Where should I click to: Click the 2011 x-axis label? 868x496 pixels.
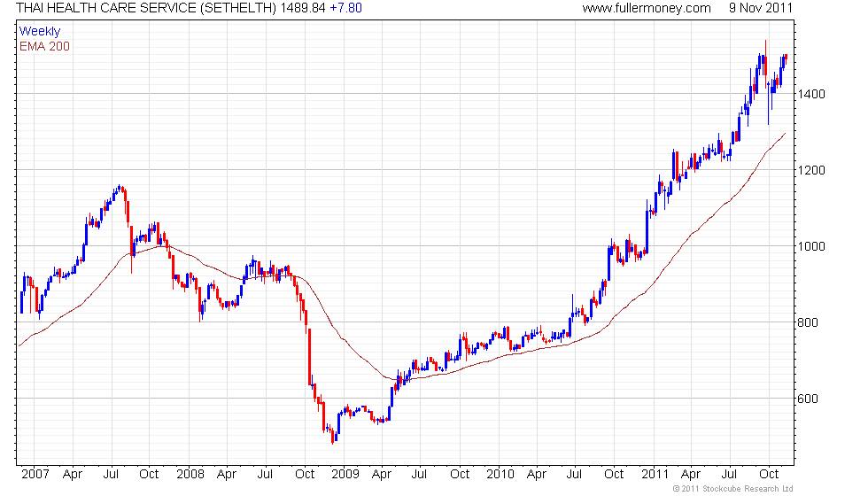(x=655, y=475)
